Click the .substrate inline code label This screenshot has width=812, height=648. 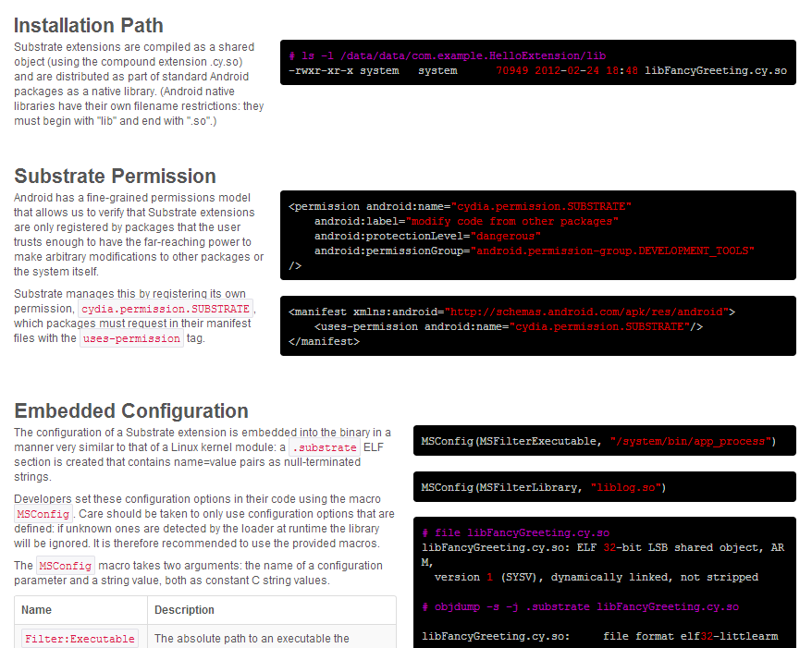point(325,446)
